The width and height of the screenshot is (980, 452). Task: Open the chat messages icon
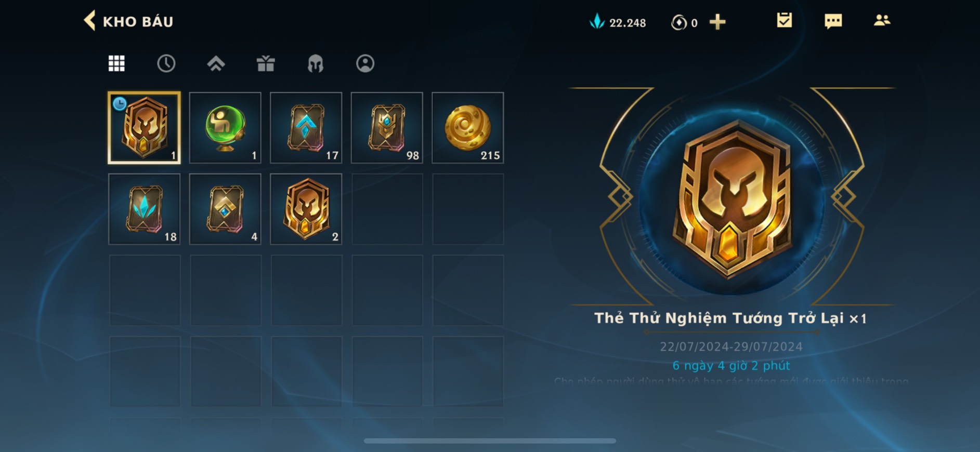(833, 21)
